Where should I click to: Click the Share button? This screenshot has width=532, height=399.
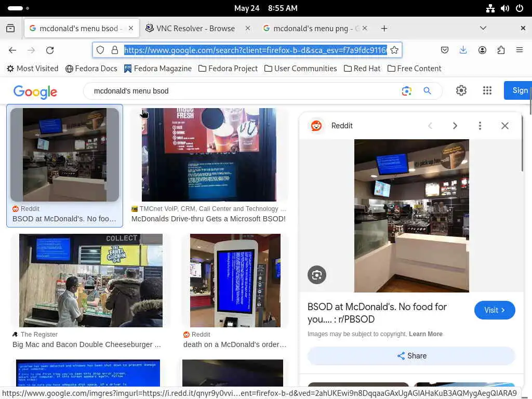(x=411, y=356)
